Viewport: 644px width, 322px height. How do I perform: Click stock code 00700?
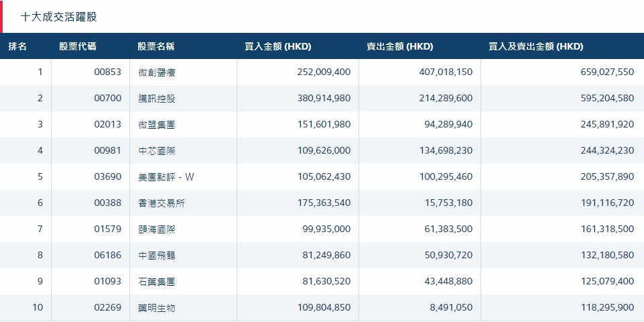coord(108,99)
